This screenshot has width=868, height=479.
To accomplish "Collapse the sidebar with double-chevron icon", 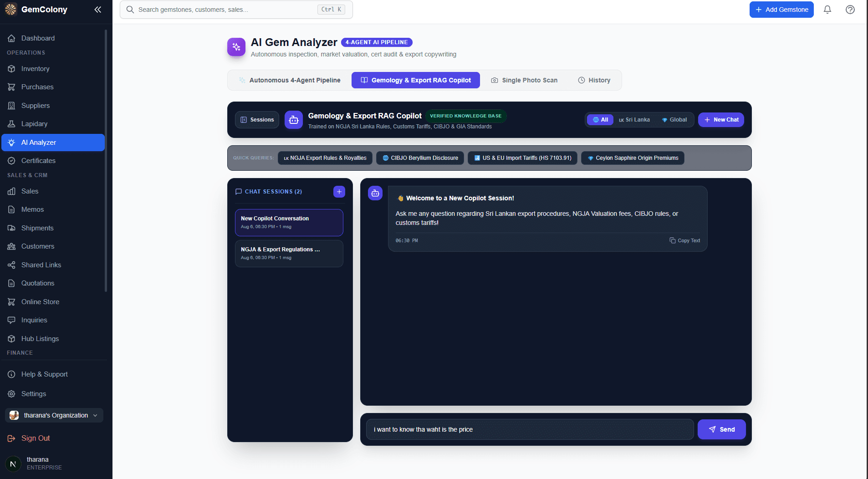I will pyautogui.click(x=97, y=10).
